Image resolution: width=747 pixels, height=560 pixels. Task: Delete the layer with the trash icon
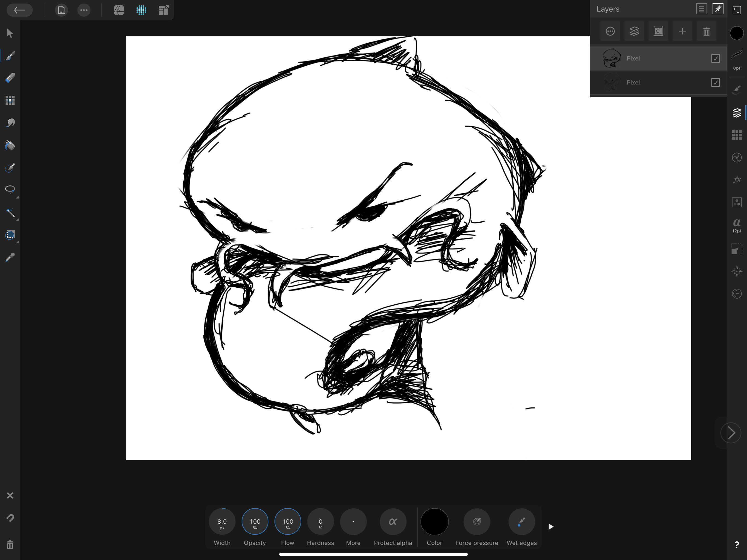[x=706, y=31]
